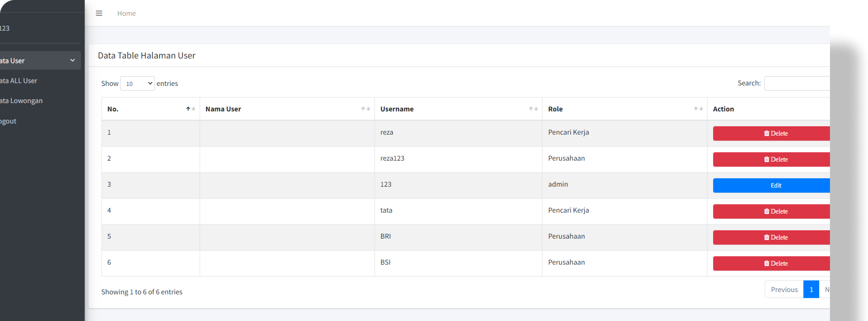Sort by Role column arrows
The height and width of the screenshot is (321, 868).
[x=698, y=109]
